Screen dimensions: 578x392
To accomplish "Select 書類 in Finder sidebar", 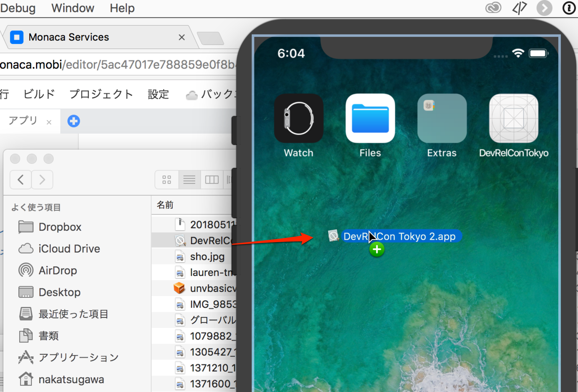I will [x=39, y=336].
